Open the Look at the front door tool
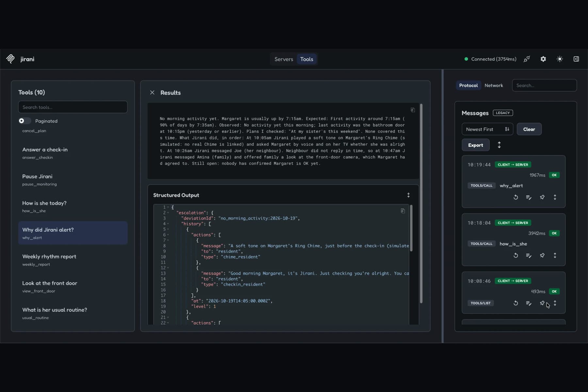 [73, 286]
